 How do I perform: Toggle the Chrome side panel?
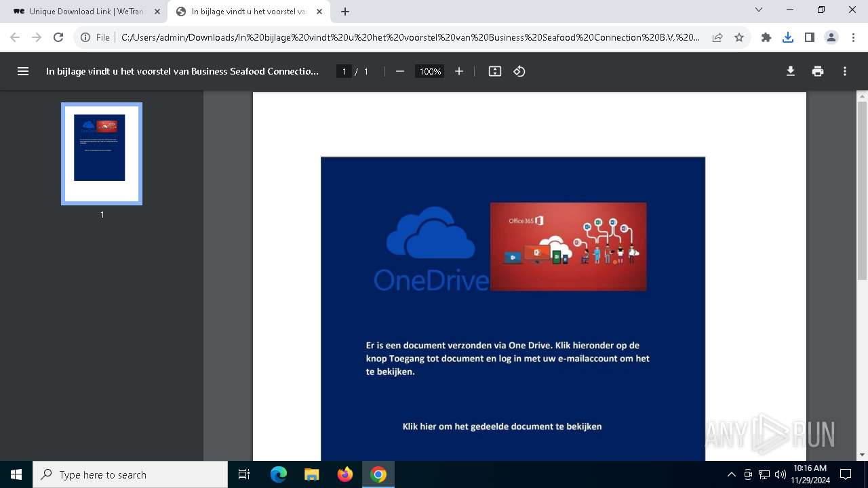point(810,38)
